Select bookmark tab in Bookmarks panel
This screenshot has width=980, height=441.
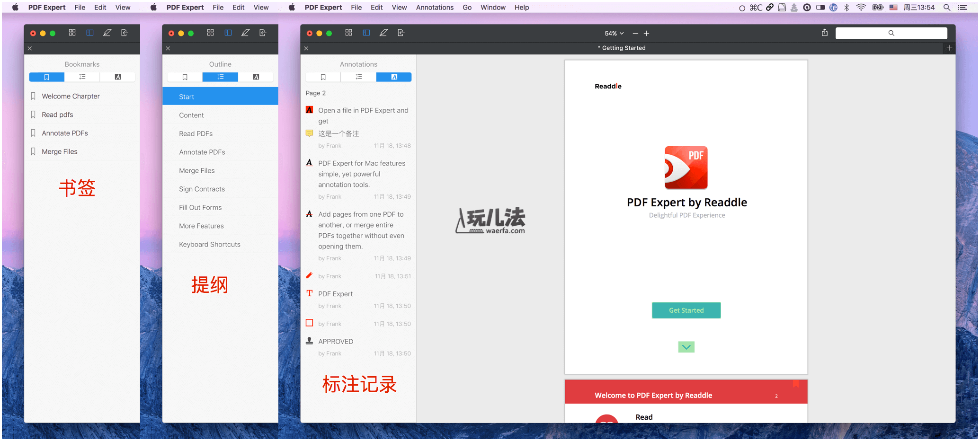point(46,77)
